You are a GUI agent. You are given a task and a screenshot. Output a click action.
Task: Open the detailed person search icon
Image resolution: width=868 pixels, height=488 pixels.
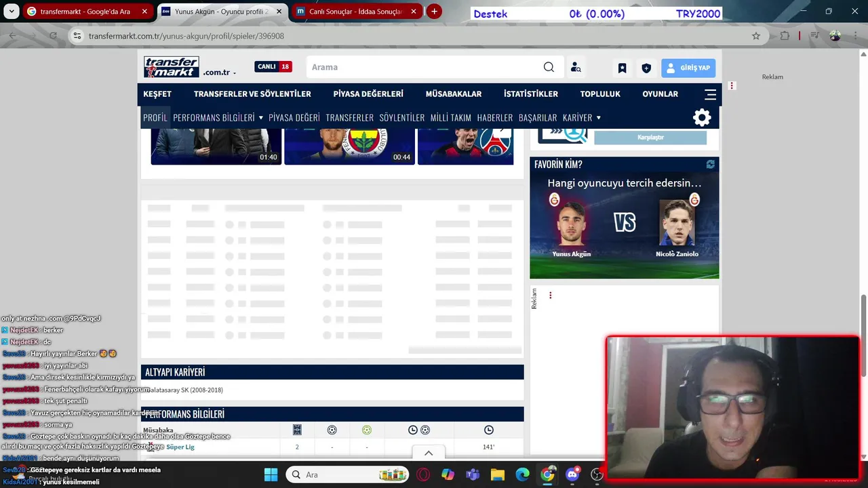click(576, 67)
